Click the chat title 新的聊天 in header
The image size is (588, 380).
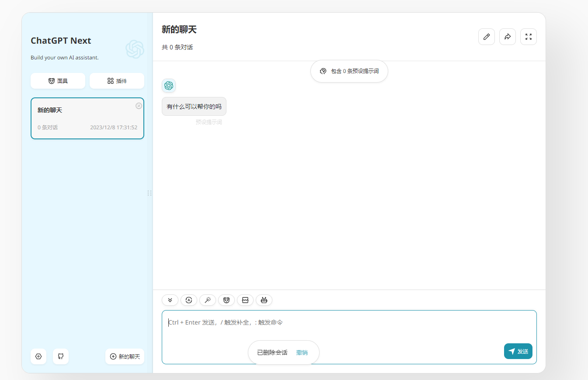click(179, 30)
